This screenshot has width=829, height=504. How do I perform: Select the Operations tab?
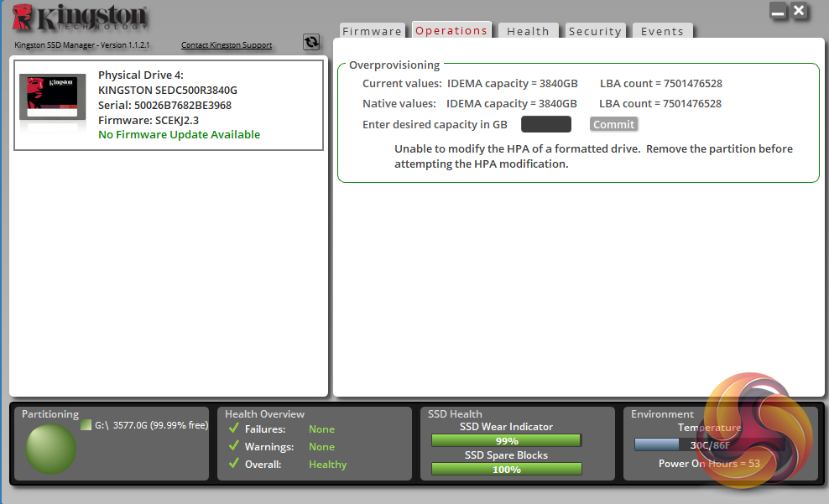tap(451, 30)
